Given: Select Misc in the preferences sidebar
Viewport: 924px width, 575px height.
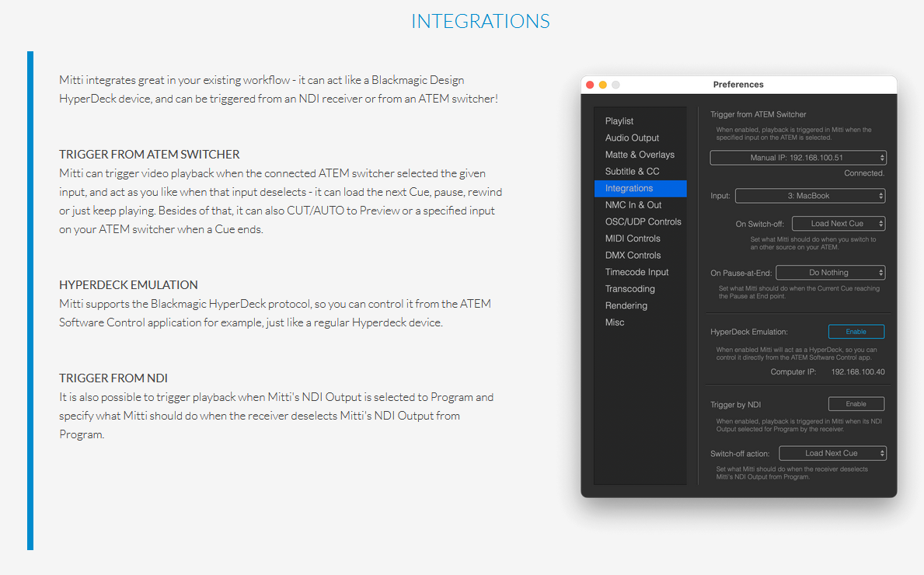Looking at the screenshot, I should pos(614,322).
